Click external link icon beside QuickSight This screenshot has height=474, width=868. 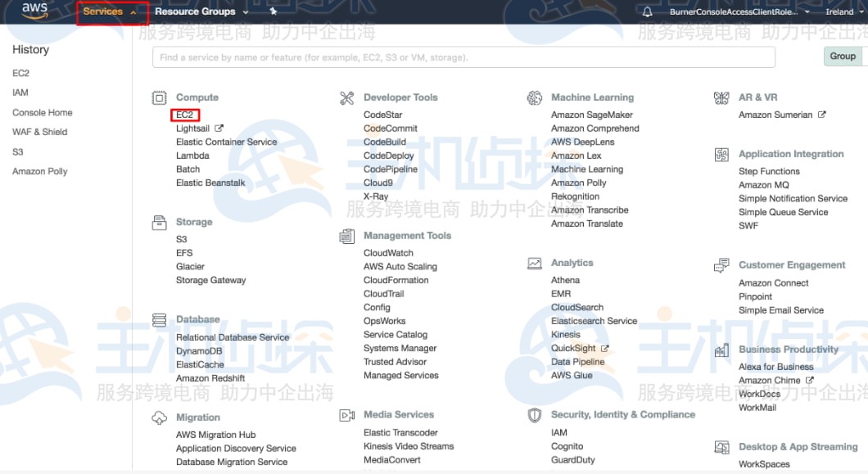pos(604,348)
